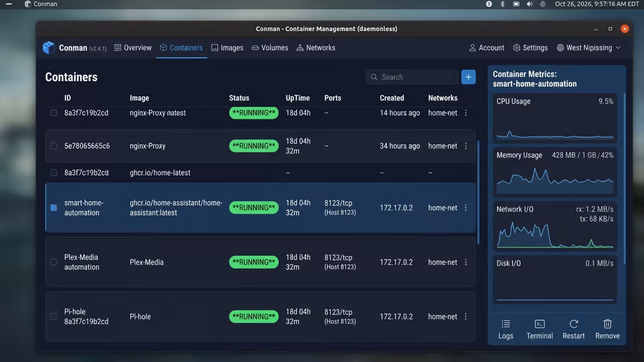Open the more-options menu for nginx-Proxy natest row
The image size is (644, 362).
466,113
